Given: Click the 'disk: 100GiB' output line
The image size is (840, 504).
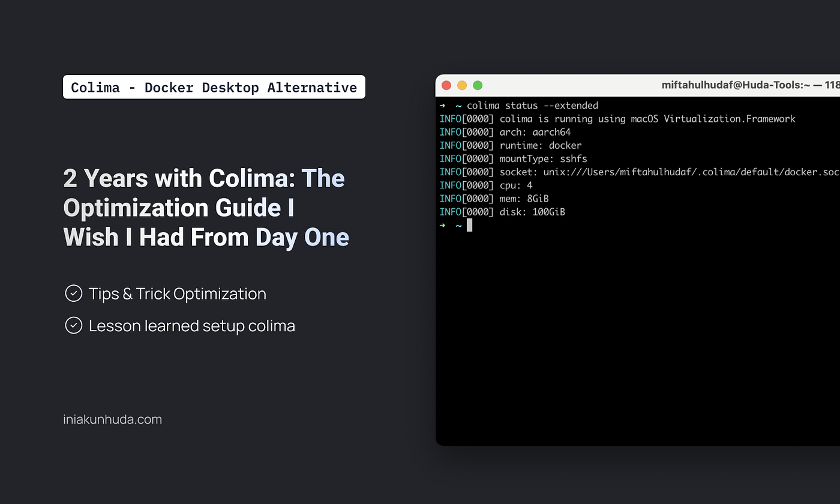Looking at the screenshot, I should (x=502, y=212).
